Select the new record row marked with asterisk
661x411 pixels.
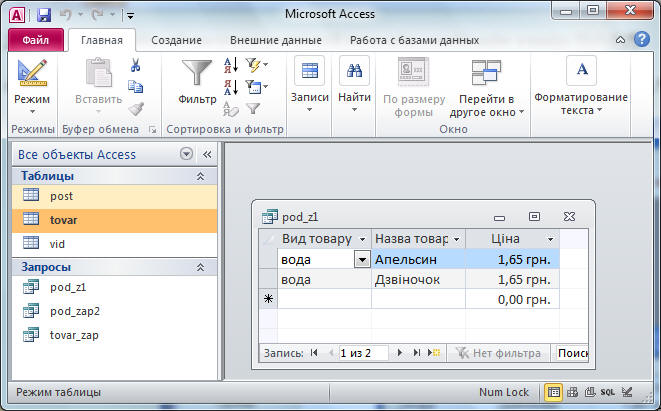[x=268, y=299]
